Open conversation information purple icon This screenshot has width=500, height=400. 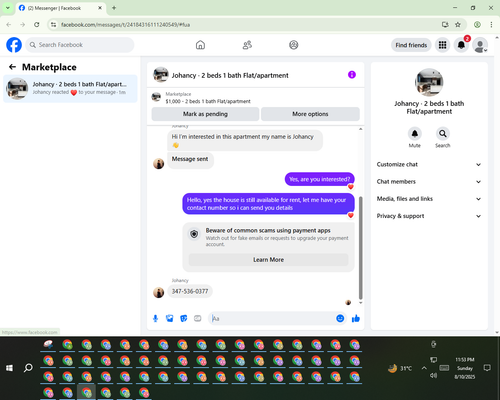(352, 75)
